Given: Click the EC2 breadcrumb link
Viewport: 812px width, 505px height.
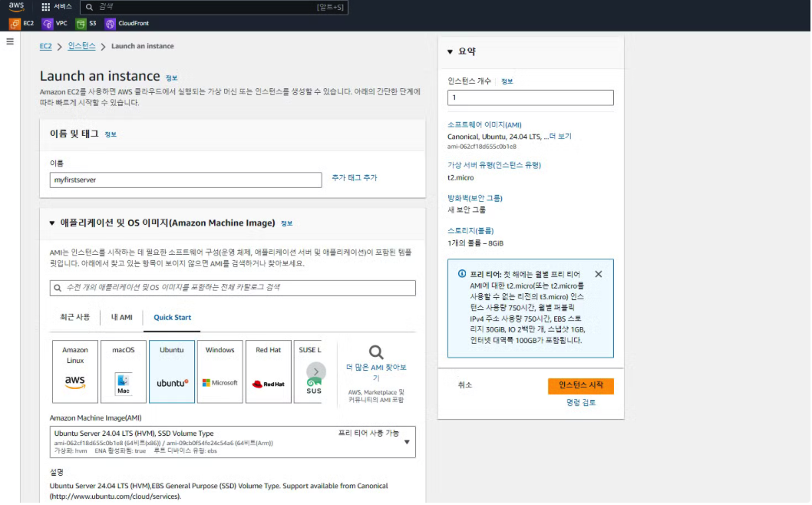Looking at the screenshot, I should click(45, 46).
